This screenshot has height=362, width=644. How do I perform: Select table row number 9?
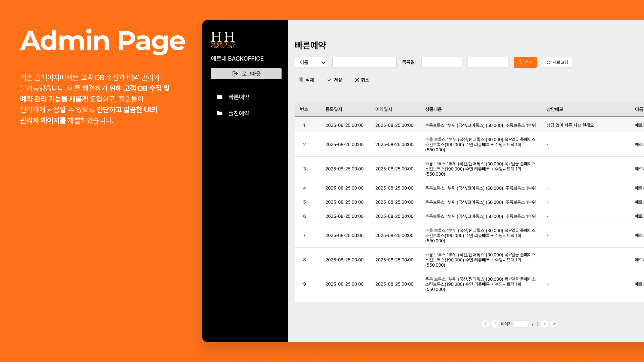pyautogui.click(x=469, y=284)
